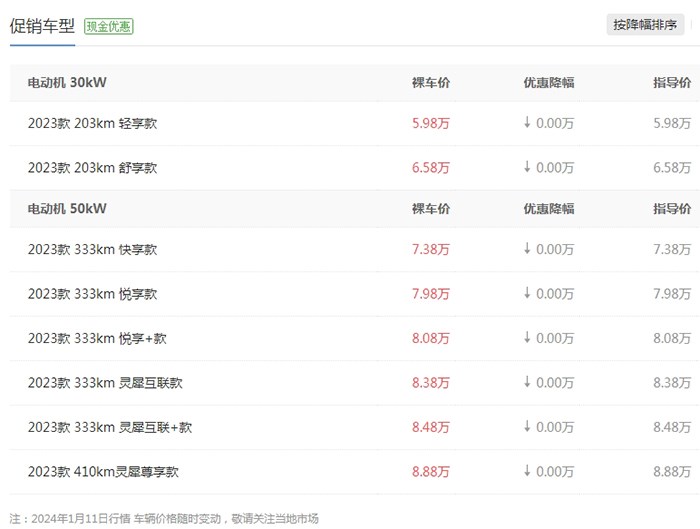Click the down arrow icon in 203km 轻享款 row
The image size is (700, 529).
(527, 123)
